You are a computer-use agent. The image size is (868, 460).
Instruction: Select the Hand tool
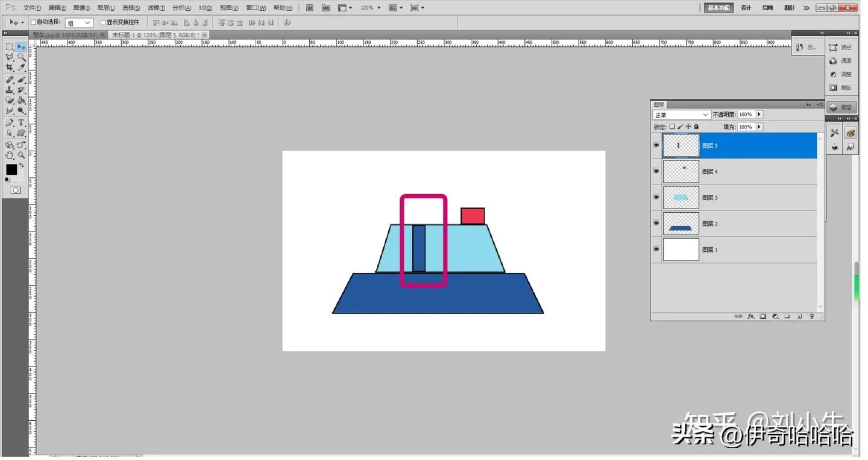click(10, 155)
